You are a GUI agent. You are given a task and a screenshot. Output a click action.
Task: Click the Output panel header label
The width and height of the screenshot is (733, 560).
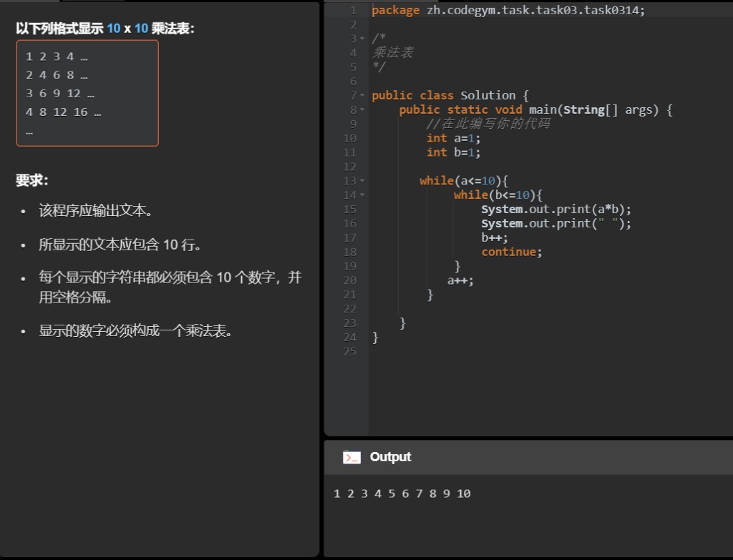tap(390, 457)
